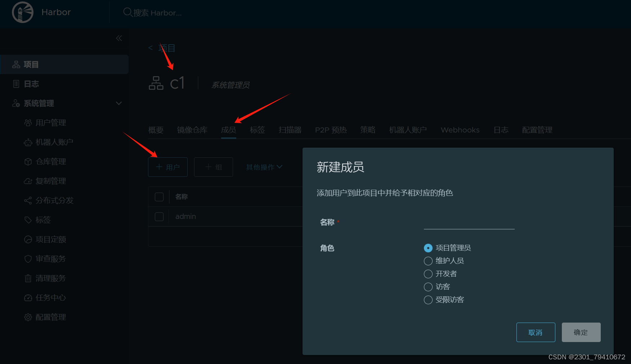Select the 项目管理员 role
The image size is (631, 364).
pos(428,248)
